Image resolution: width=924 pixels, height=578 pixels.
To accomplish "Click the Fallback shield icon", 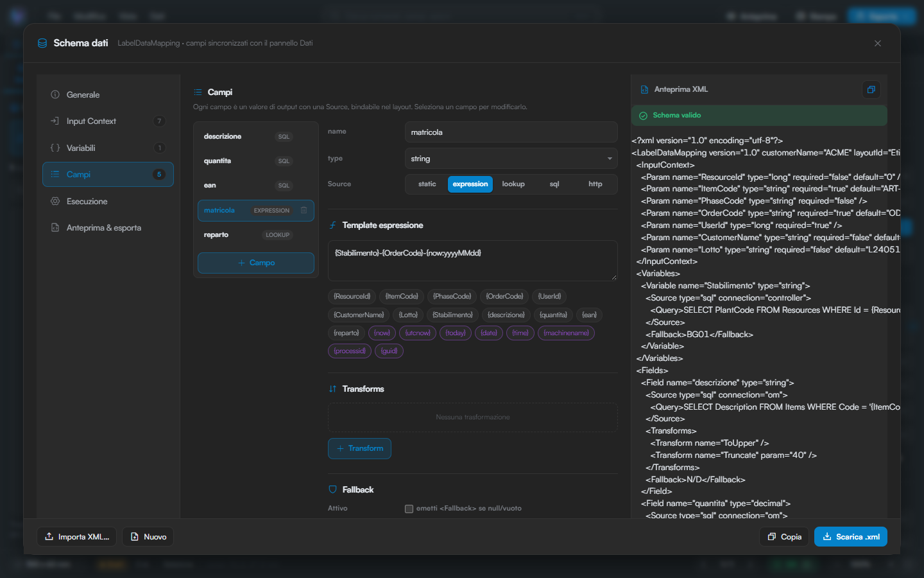I will (332, 489).
